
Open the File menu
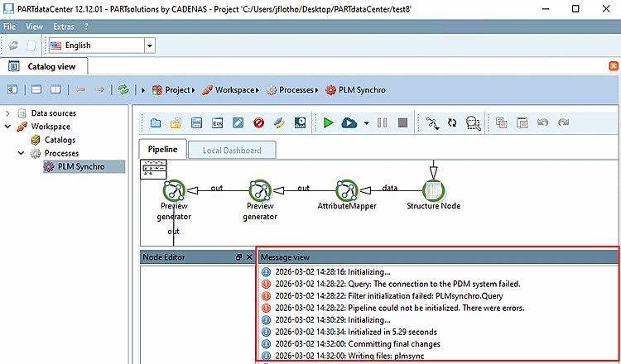pos(9,26)
